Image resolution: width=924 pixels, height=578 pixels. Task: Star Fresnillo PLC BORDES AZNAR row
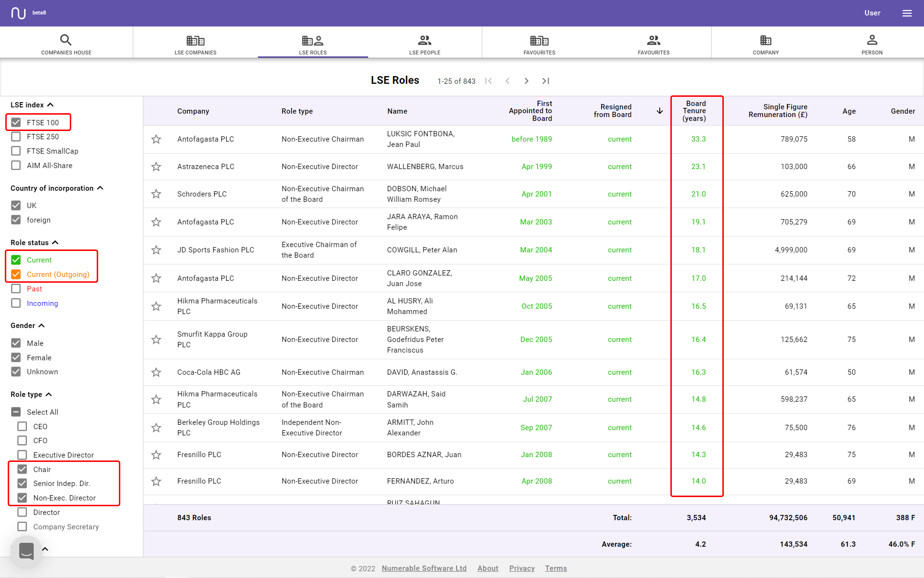[x=156, y=455]
